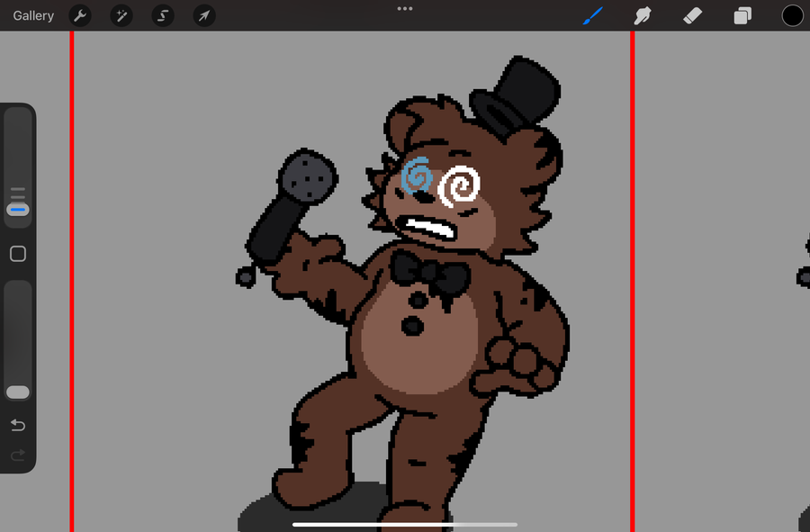Tap the three-dot multitasking menu
The width and height of the screenshot is (810, 532).
tap(405, 8)
